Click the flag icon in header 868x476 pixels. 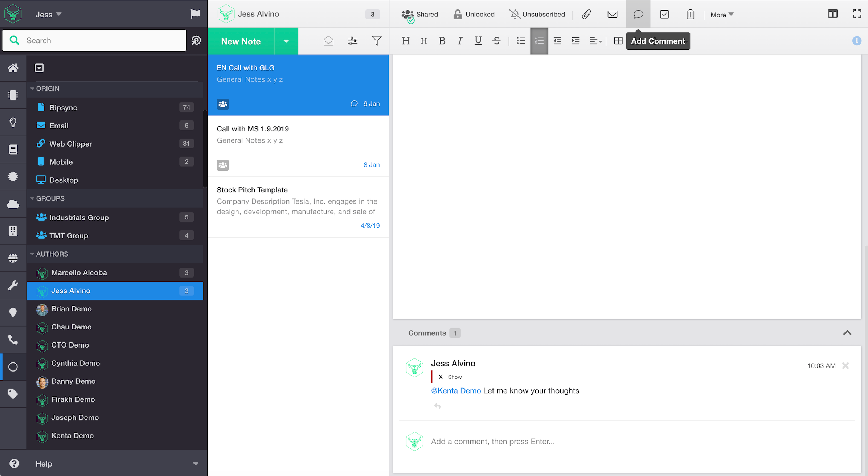pyautogui.click(x=195, y=14)
